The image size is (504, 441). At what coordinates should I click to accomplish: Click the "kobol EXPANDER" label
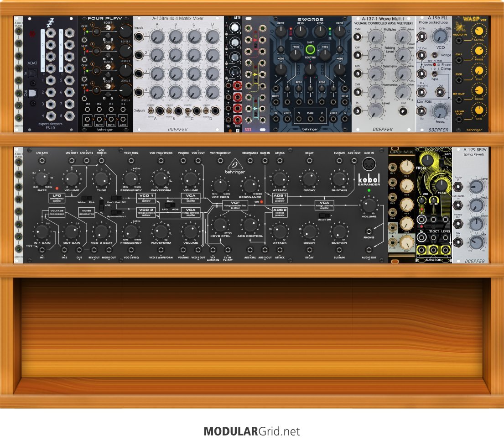click(x=369, y=180)
